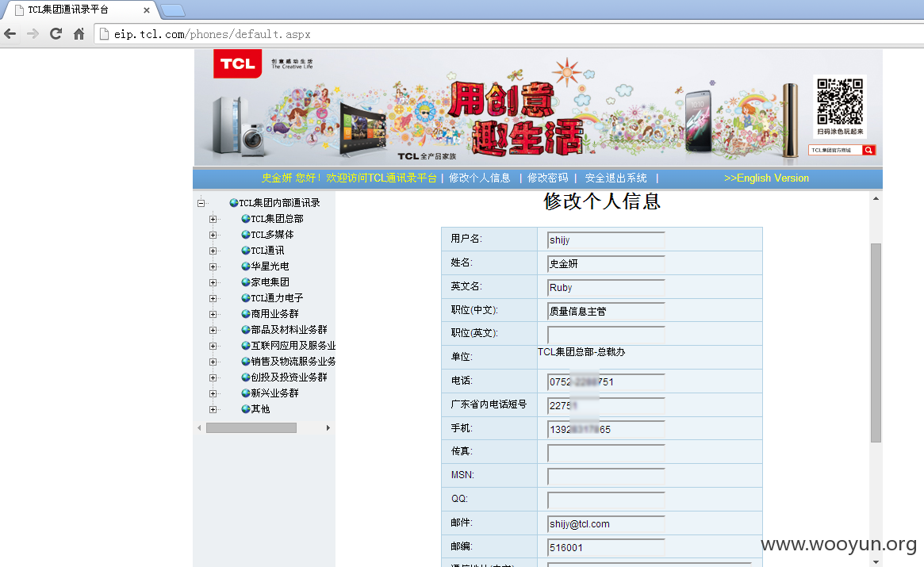Click the empty 职位(英文) input field

click(606, 335)
